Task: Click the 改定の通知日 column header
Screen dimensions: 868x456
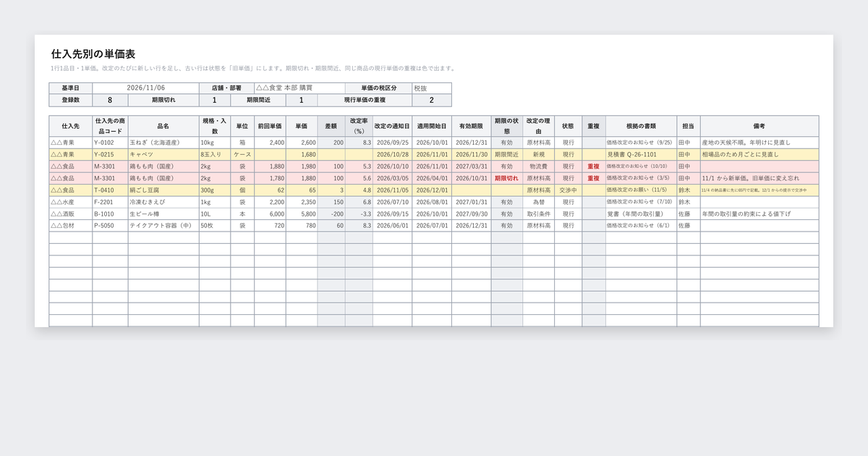Action: pyautogui.click(x=392, y=126)
